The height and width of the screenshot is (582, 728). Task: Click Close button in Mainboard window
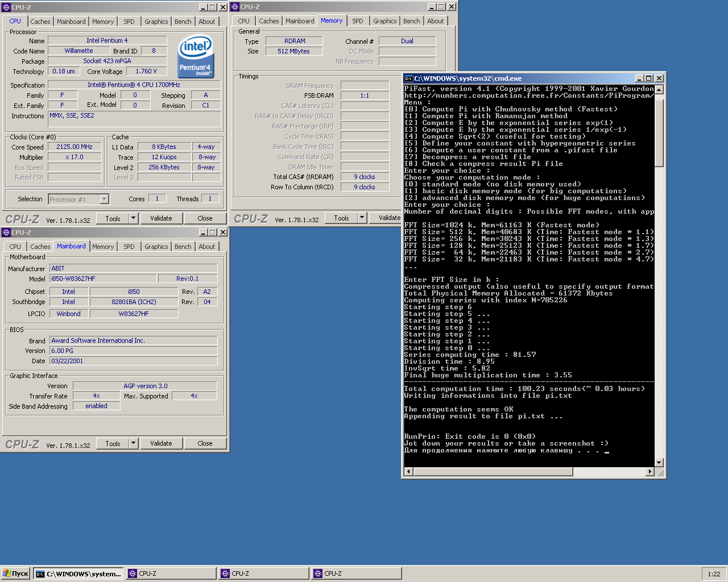point(205,443)
